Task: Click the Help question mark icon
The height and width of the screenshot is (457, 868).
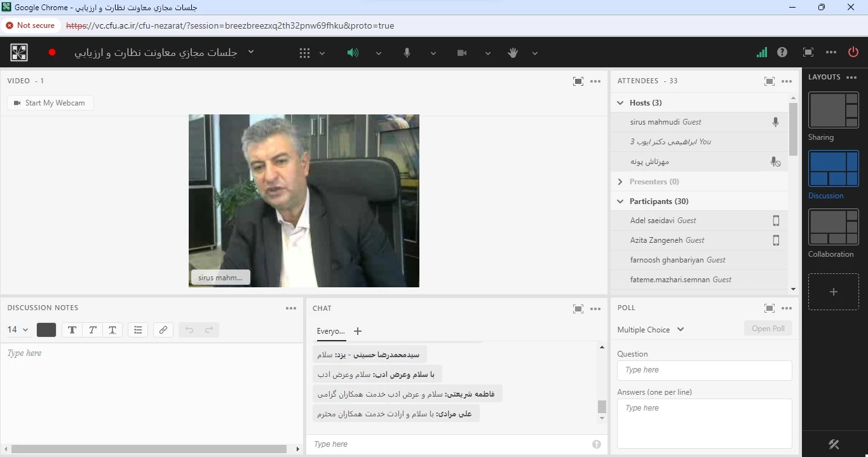Action: (x=782, y=53)
